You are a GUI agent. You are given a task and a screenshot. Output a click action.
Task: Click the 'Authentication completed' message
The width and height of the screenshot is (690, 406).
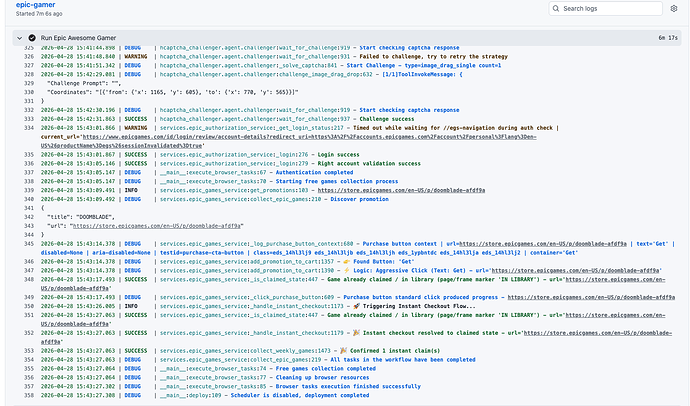tap(314, 172)
